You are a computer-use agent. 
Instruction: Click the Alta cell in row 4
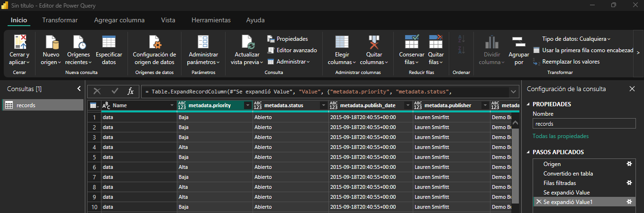point(215,147)
